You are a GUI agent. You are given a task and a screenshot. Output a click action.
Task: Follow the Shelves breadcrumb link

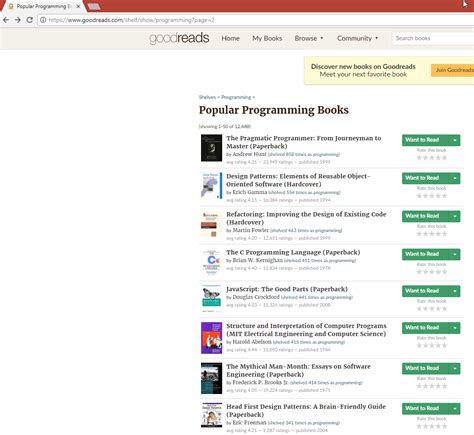tap(207, 97)
